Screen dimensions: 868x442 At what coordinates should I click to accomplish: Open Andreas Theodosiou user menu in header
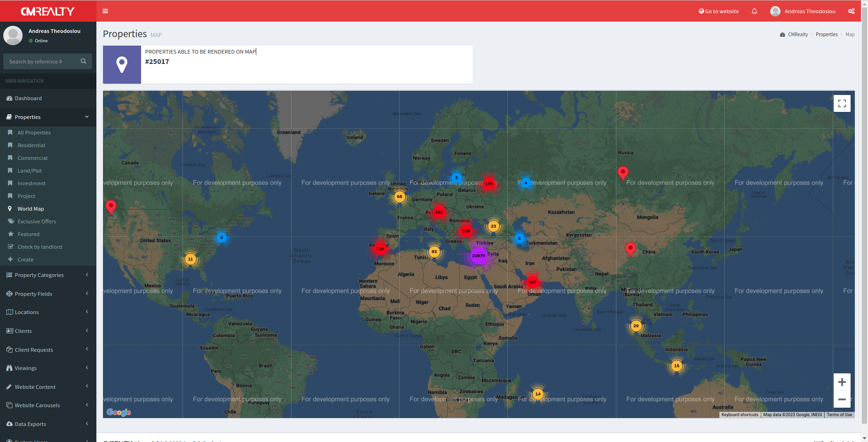(803, 11)
